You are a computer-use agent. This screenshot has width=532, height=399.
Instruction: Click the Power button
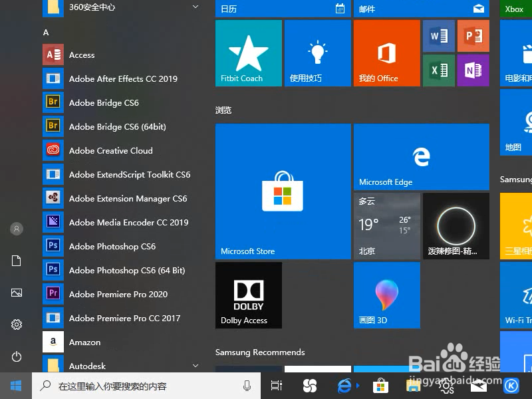16,356
